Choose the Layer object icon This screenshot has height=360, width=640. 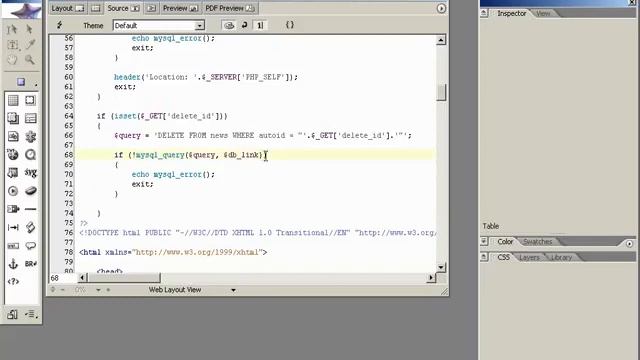(x=13, y=118)
